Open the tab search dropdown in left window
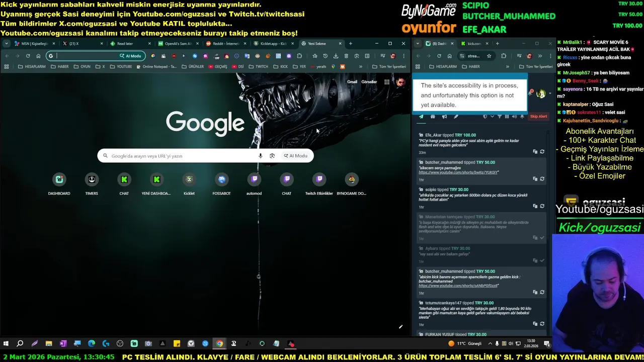The height and width of the screenshot is (362, 644). tap(6, 44)
